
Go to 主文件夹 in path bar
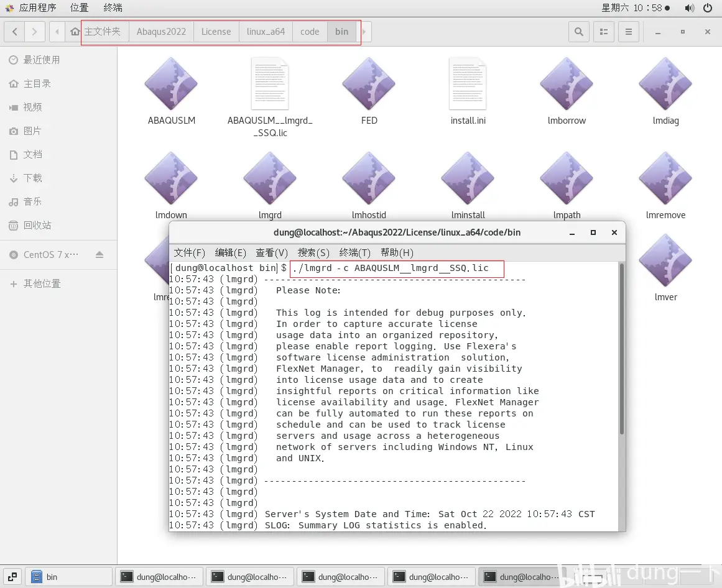(x=102, y=32)
